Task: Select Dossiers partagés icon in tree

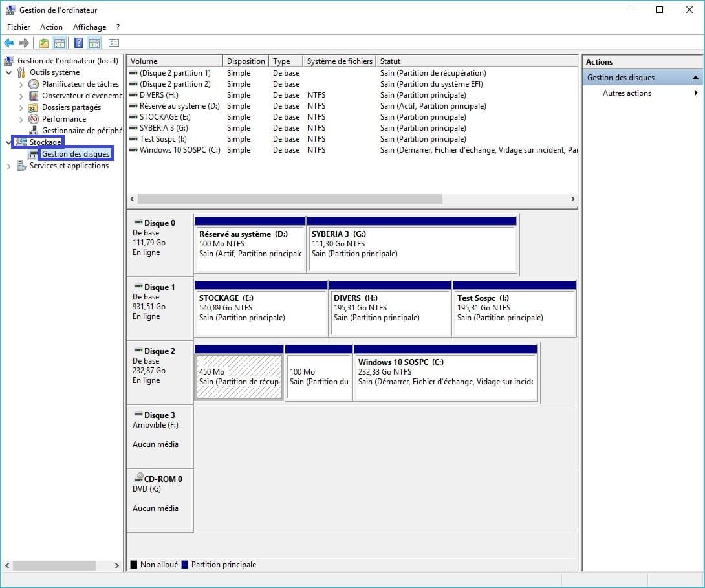Action: (34, 107)
